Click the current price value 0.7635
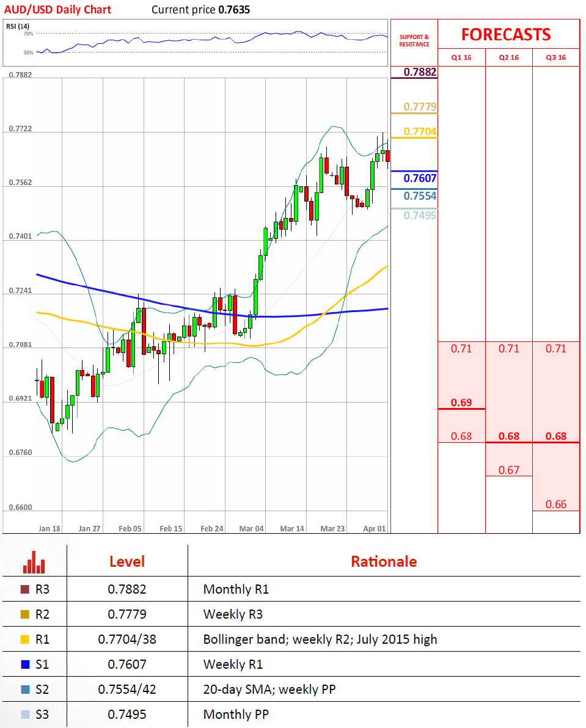The image size is (586, 728). coord(234,10)
